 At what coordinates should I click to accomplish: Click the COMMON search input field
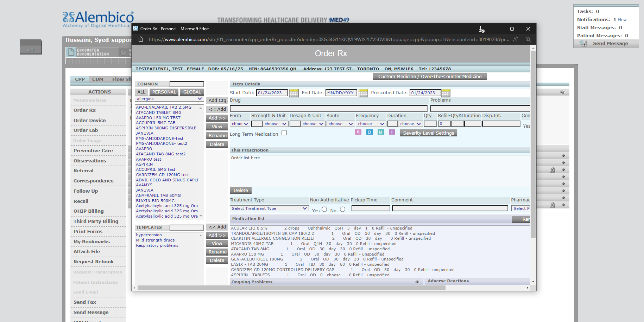pyautogui.click(x=187, y=84)
